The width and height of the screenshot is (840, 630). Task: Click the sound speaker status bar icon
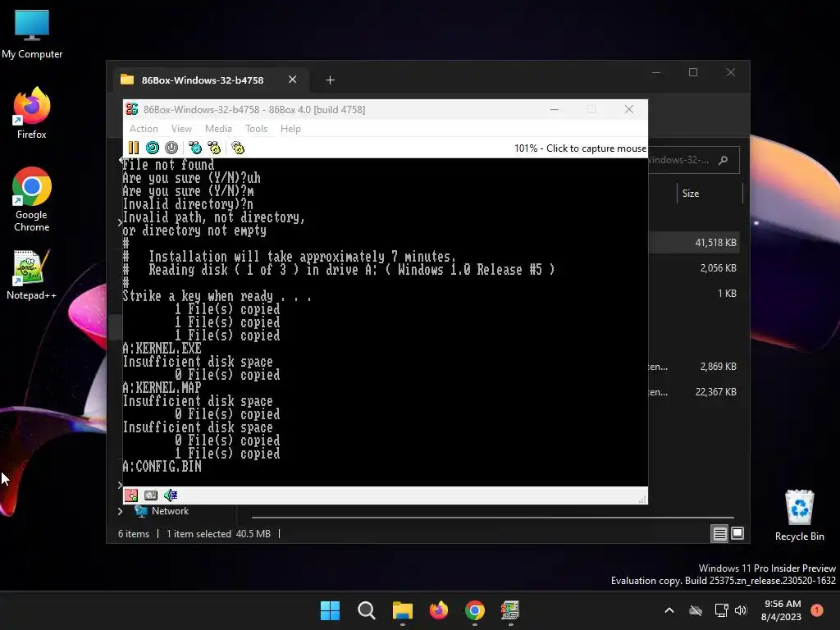(171, 495)
